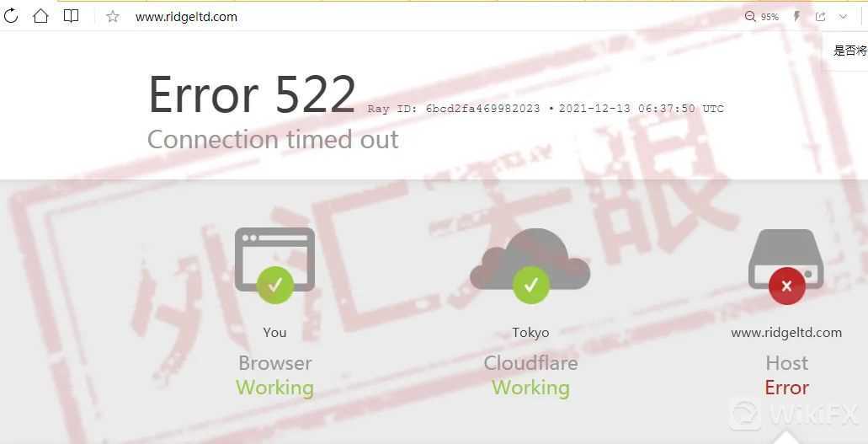Expand the address bar dropdown chevron
Viewport: 868px width, 444px height.
[x=843, y=17]
